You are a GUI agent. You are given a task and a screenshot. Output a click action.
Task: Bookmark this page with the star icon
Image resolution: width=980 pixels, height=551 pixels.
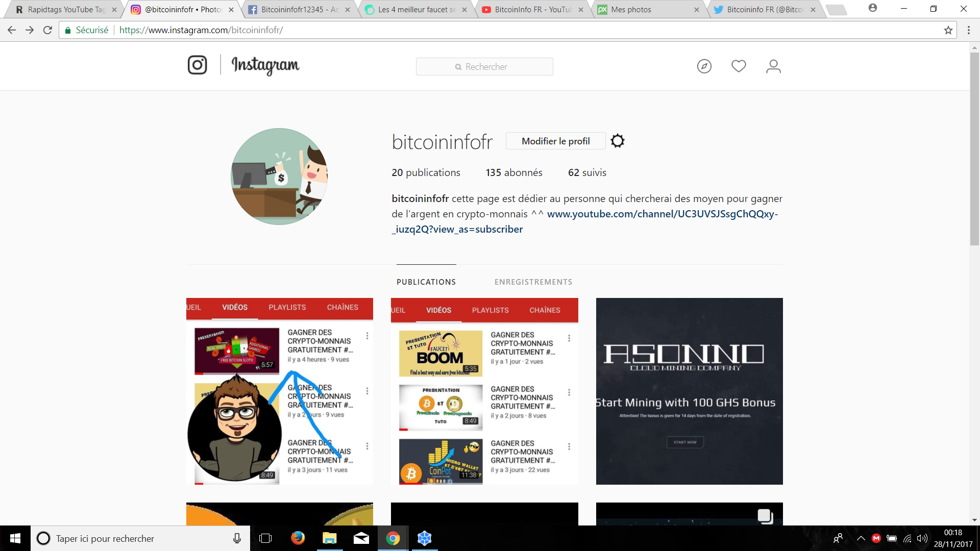point(948,30)
